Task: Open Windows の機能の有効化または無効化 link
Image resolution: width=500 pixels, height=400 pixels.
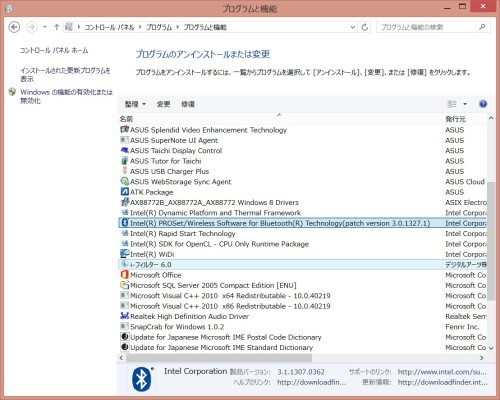Action: pyautogui.click(x=66, y=96)
